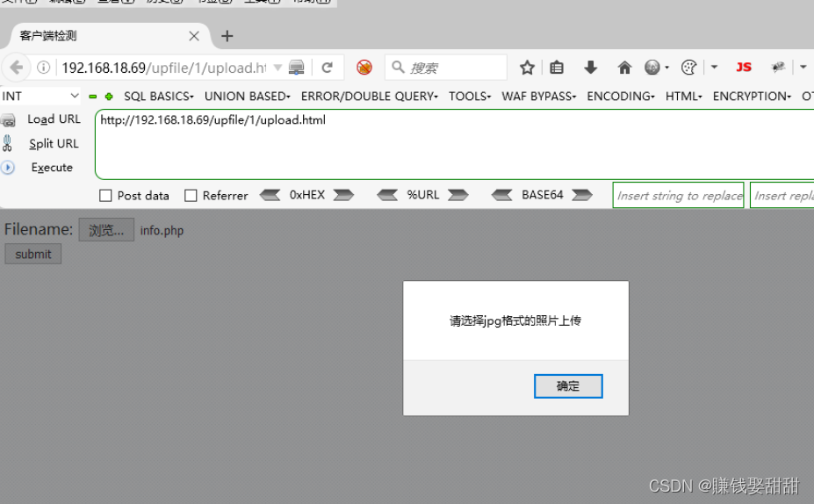Click the Load URL icon in HackBar
Image resolution: width=814 pixels, height=504 pixels.
click(x=8, y=121)
